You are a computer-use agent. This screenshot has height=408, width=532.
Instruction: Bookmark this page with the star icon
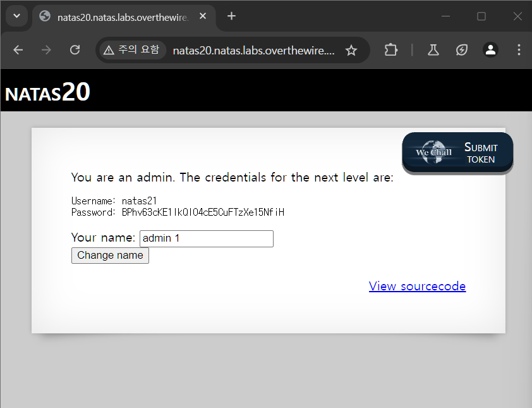351,51
